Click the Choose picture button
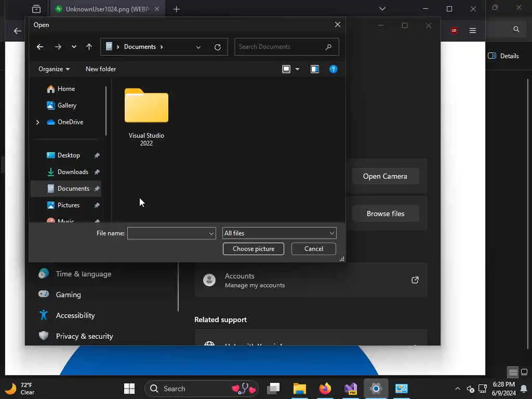The height and width of the screenshot is (399, 532). (254, 249)
